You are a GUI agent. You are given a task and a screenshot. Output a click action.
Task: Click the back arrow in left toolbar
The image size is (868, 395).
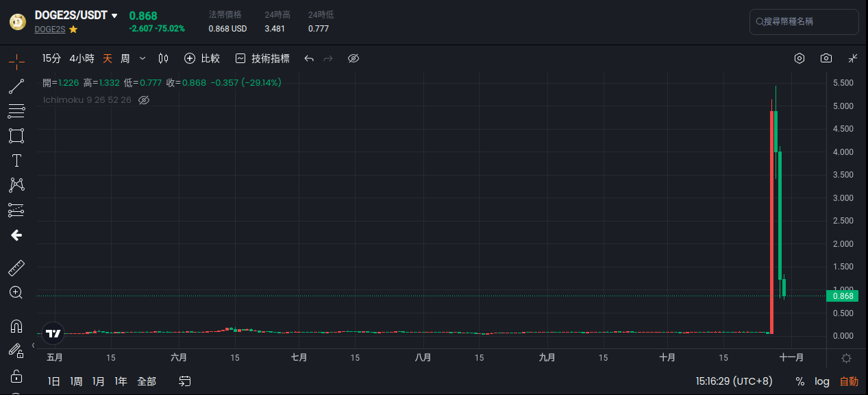pos(16,235)
